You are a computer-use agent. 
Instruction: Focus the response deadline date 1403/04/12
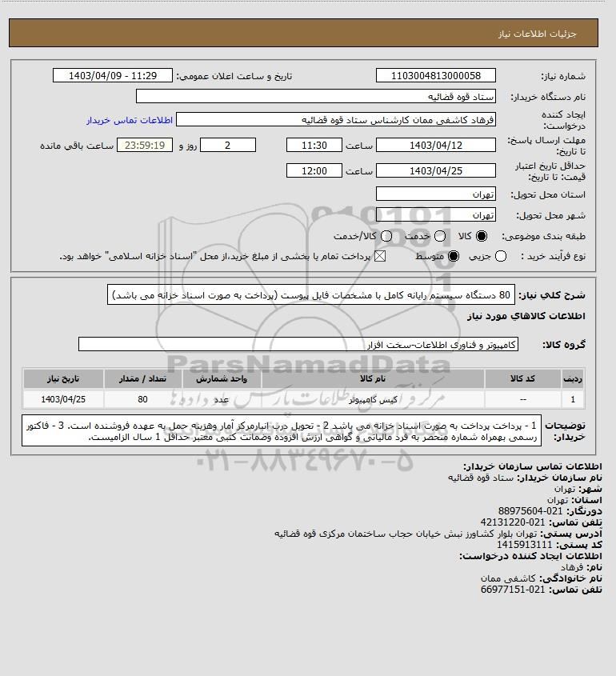pos(436,146)
